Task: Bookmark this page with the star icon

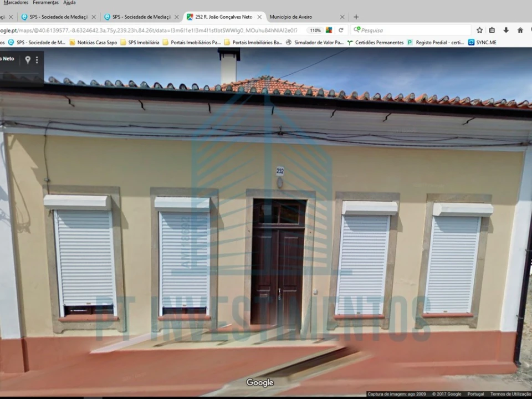Action: (x=479, y=30)
